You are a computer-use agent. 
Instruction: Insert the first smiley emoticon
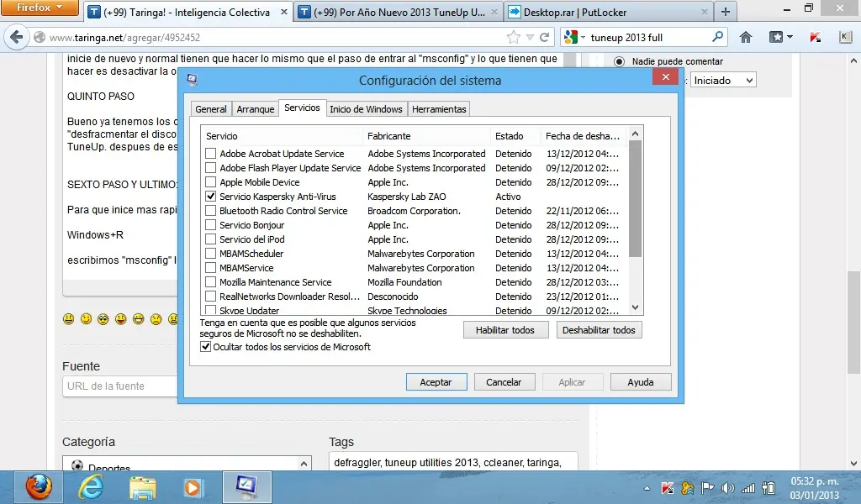(69, 318)
